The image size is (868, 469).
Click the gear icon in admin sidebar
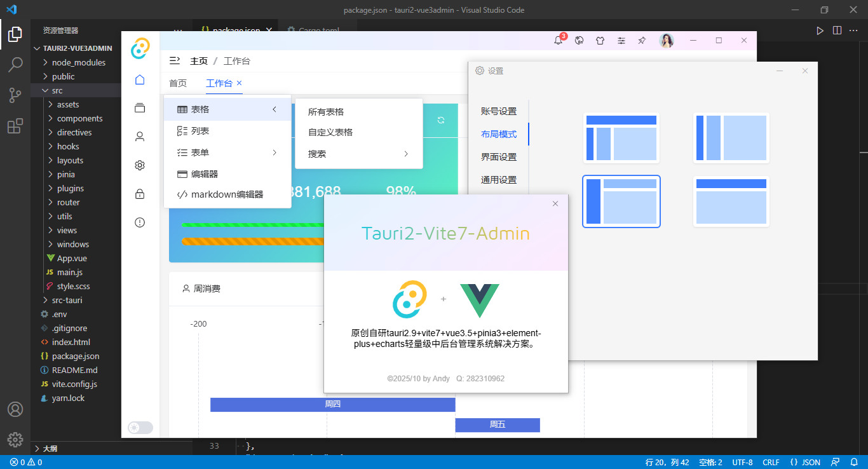140,165
